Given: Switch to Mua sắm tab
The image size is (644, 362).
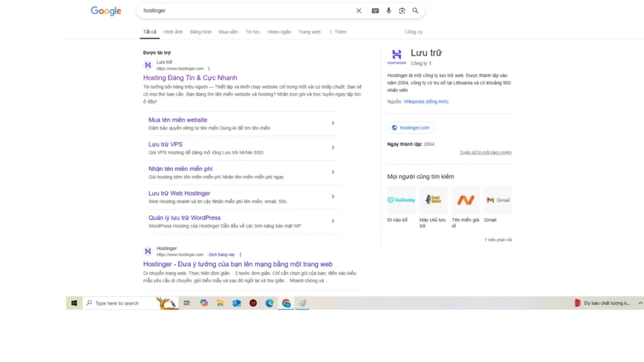Looking at the screenshot, I should (x=228, y=31).
